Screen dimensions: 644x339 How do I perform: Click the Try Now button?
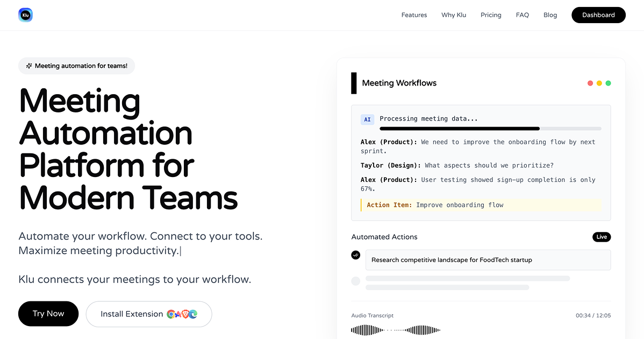[48, 314]
